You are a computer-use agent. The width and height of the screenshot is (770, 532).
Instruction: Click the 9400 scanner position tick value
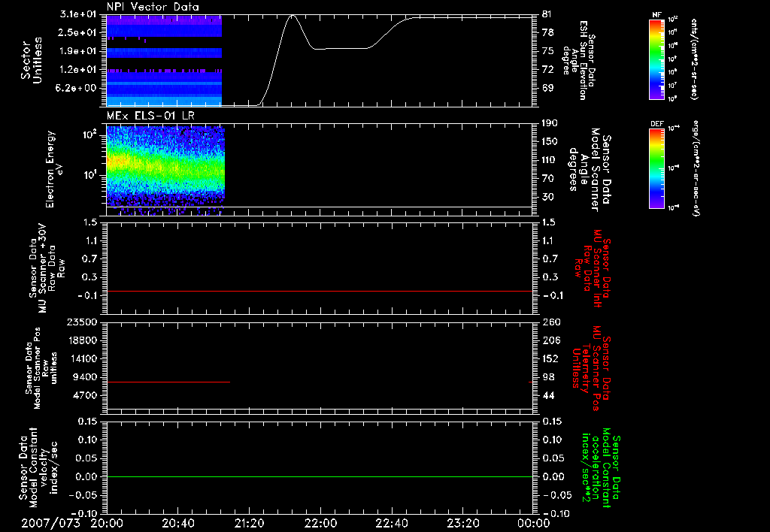[84, 377]
